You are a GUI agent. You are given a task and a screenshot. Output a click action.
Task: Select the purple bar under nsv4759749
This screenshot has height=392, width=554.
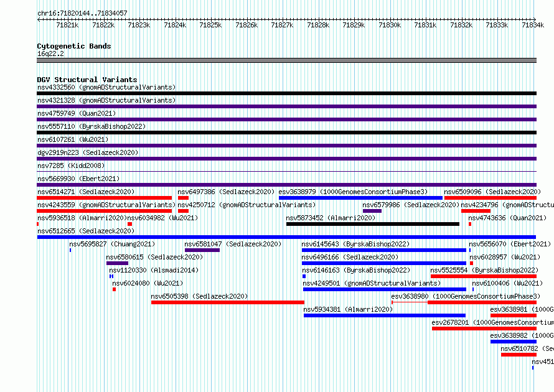pos(286,119)
